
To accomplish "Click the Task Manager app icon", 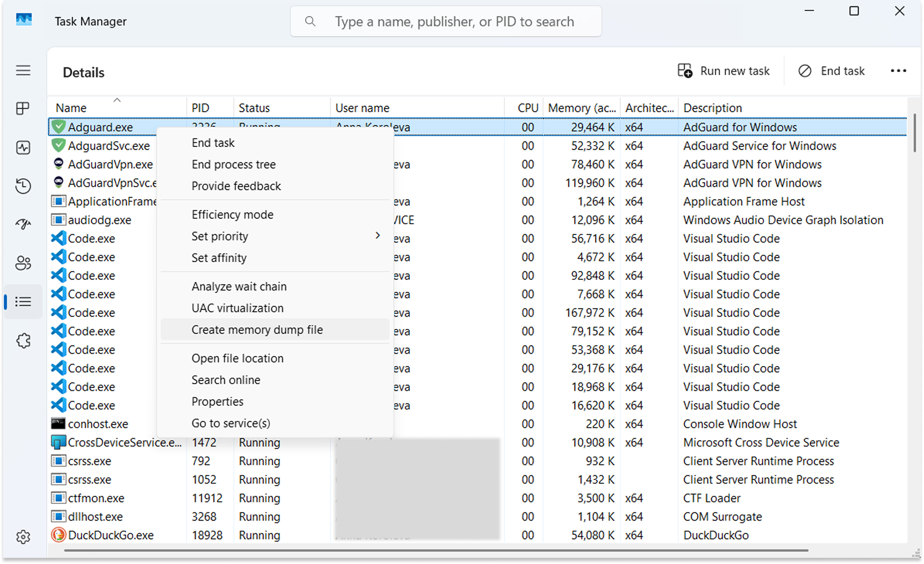I will 24,21.
